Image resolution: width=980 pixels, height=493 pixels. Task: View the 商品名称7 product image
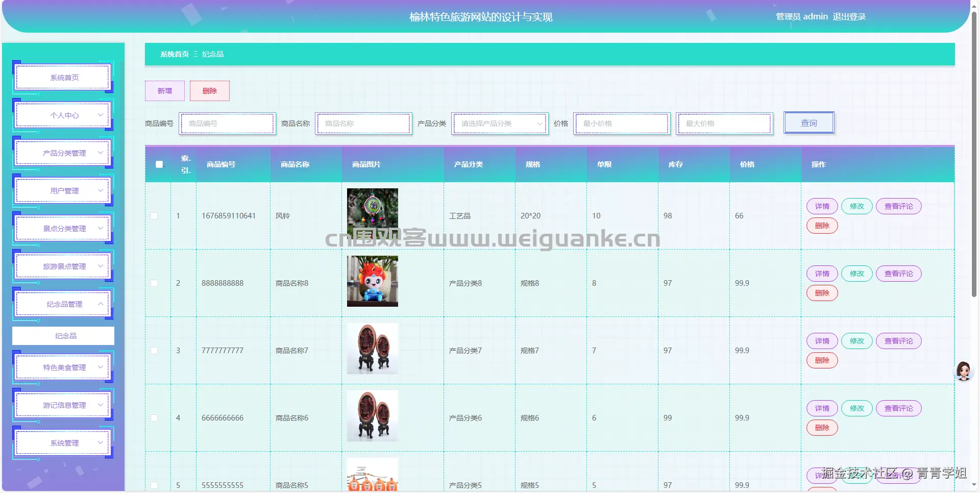click(373, 349)
